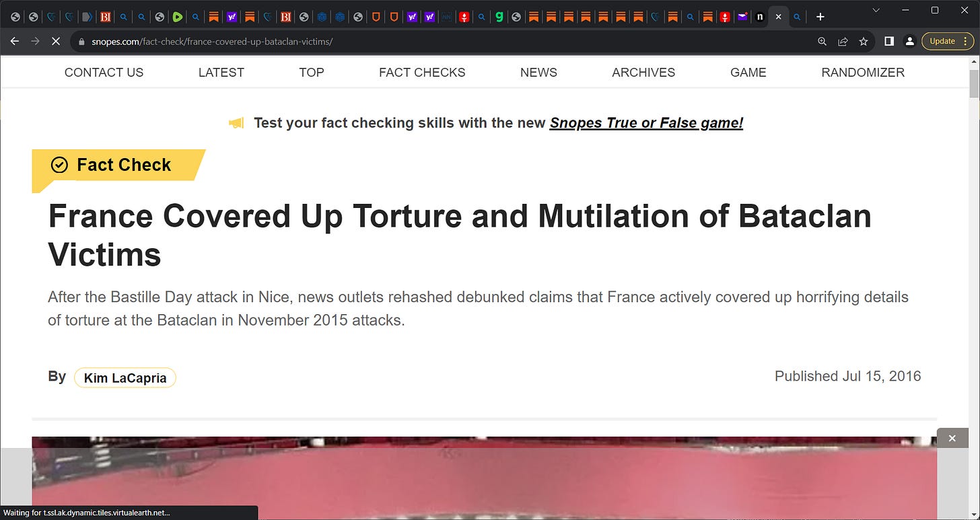Image resolution: width=980 pixels, height=520 pixels.
Task: Open the RANDOMIZER navigation item
Action: (863, 72)
